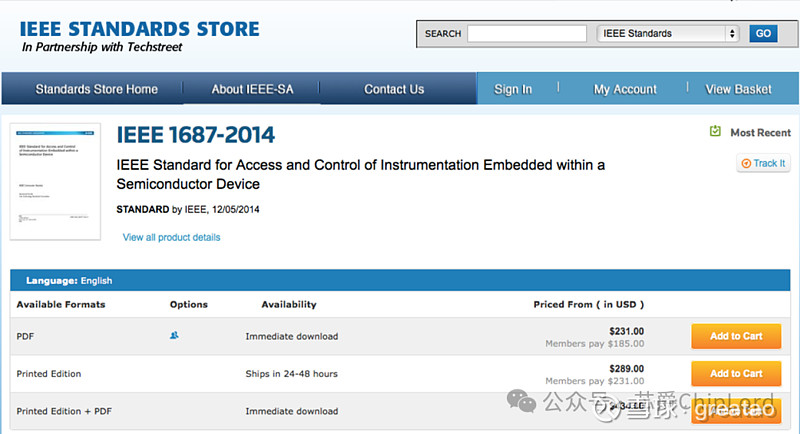800x434 pixels.
Task: Select the Contact Us navigation item
Action: [394, 89]
